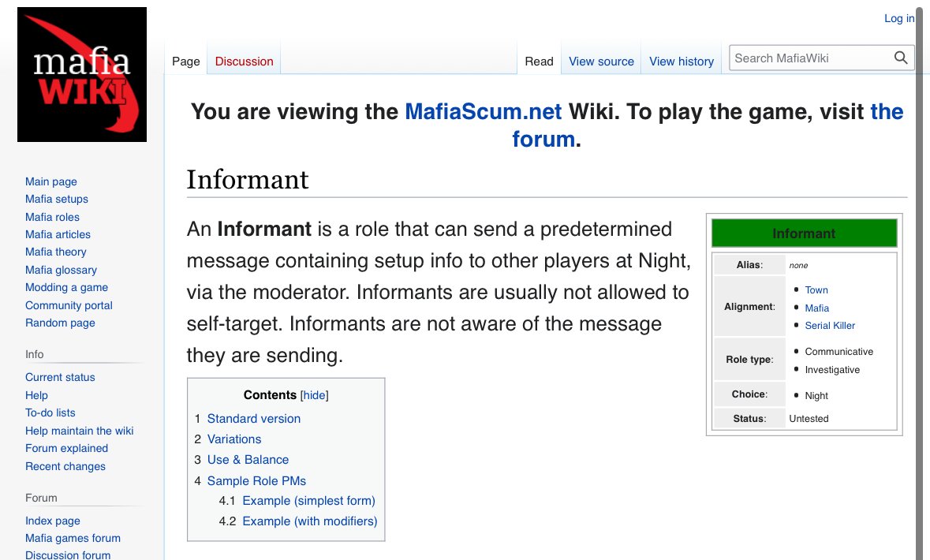Switch to the View source tab
Screen dimensions: 930x560
[601, 62]
